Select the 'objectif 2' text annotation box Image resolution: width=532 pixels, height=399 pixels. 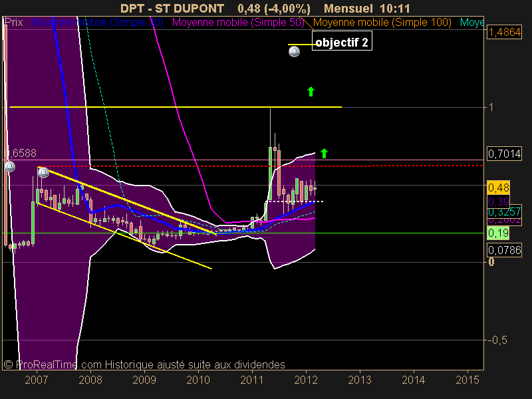[x=342, y=41]
